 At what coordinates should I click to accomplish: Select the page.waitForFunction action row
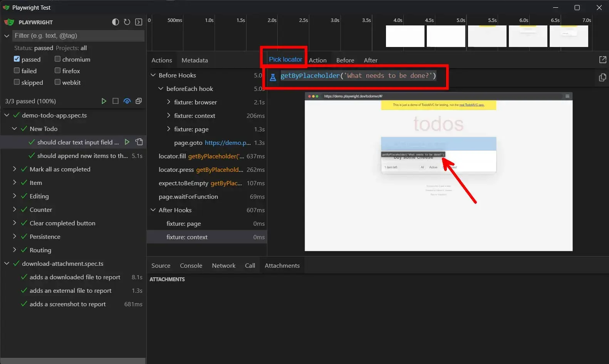[207, 196]
